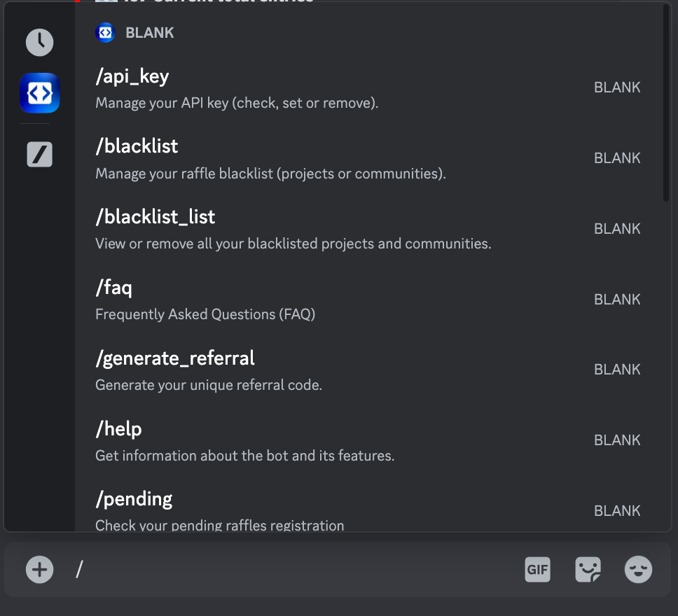Select the BLANK bot icon in sidebar
Screen dimensions: 678x616
39,93
